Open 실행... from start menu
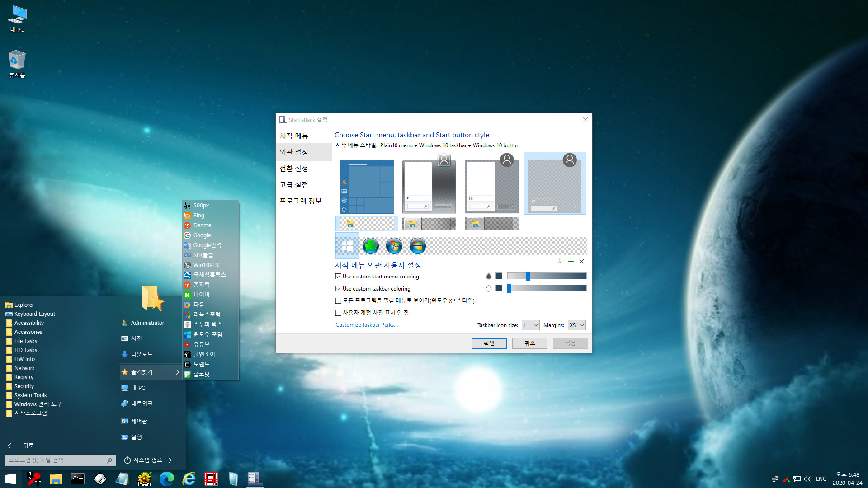Viewport: 868px width, 488px height. [x=151, y=437]
